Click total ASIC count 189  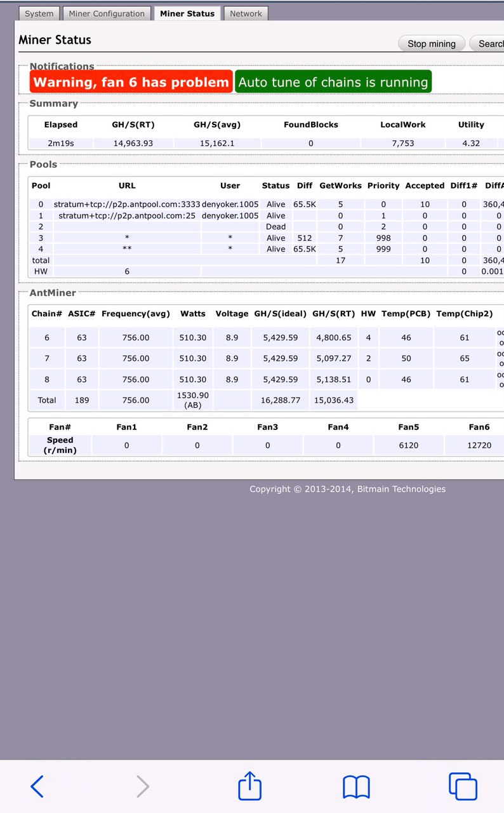82,401
